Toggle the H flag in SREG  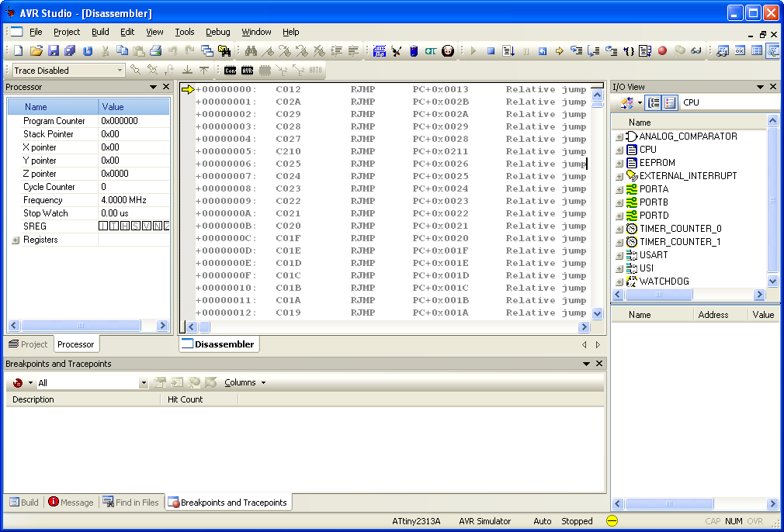coord(125,226)
